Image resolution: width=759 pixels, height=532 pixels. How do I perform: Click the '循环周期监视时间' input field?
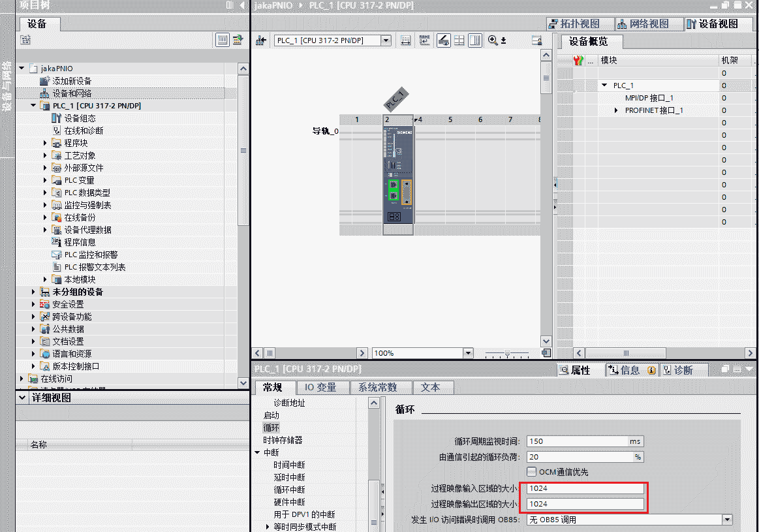pos(578,441)
